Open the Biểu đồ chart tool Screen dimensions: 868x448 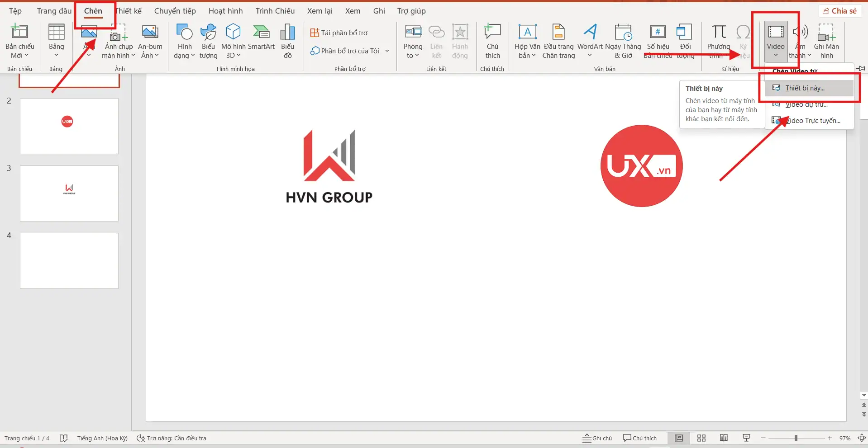click(x=287, y=41)
